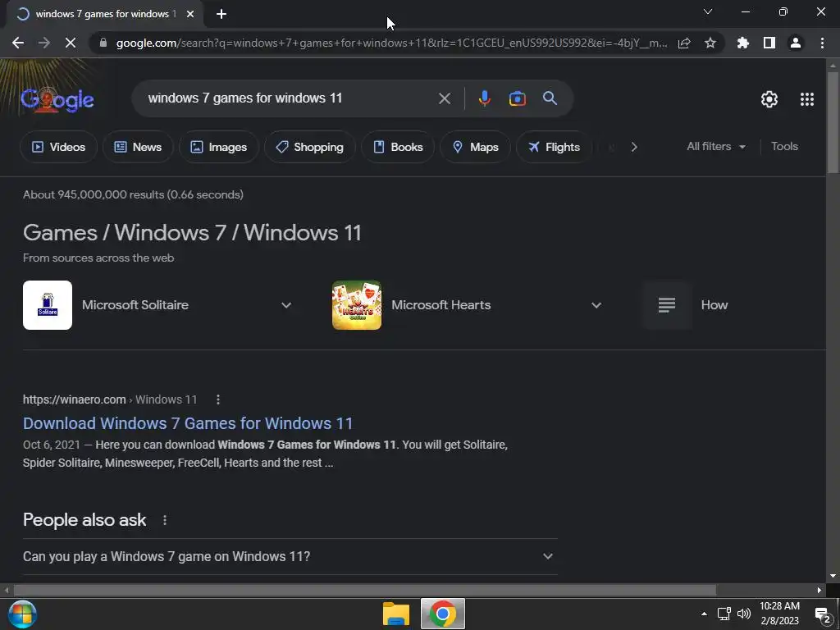Close the windows 7 games tab
The height and width of the screenshot is (630, 840).
[x=190, y=14]
